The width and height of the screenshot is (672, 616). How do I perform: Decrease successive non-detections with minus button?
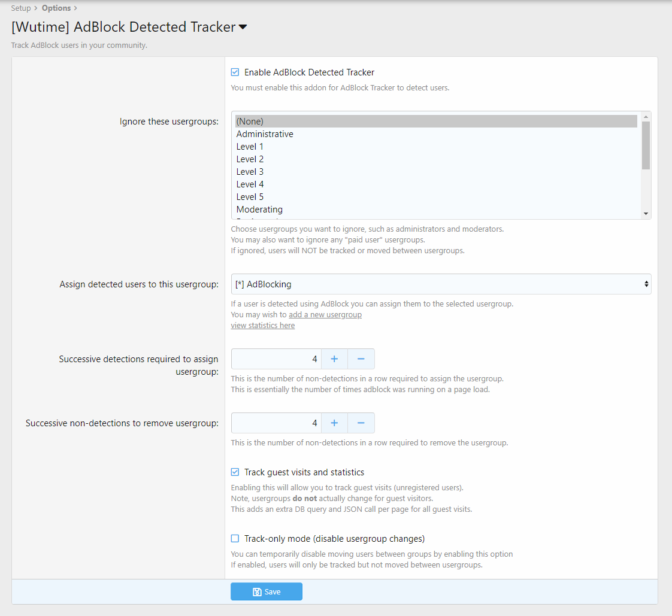tap(361, 423)
